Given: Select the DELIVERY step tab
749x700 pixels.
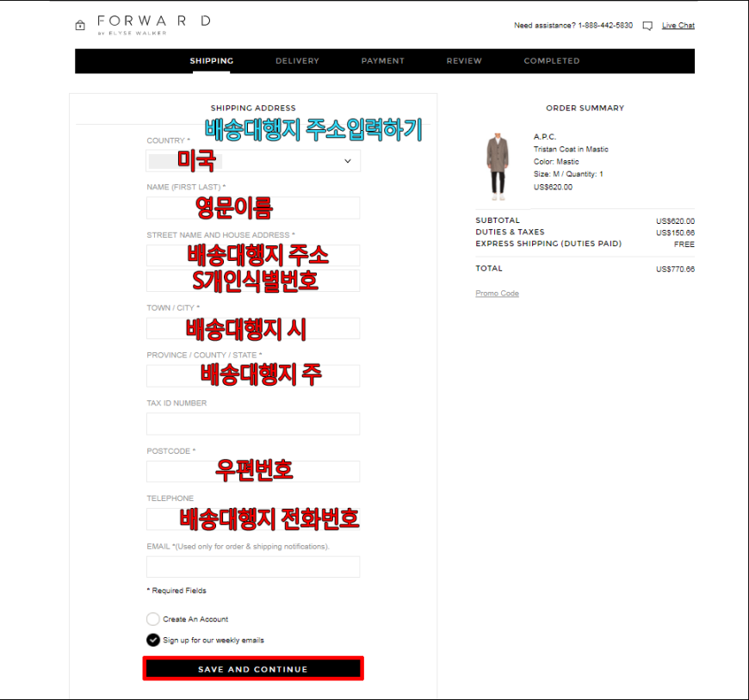Looking at the screenshot, I should coord(297,60).
